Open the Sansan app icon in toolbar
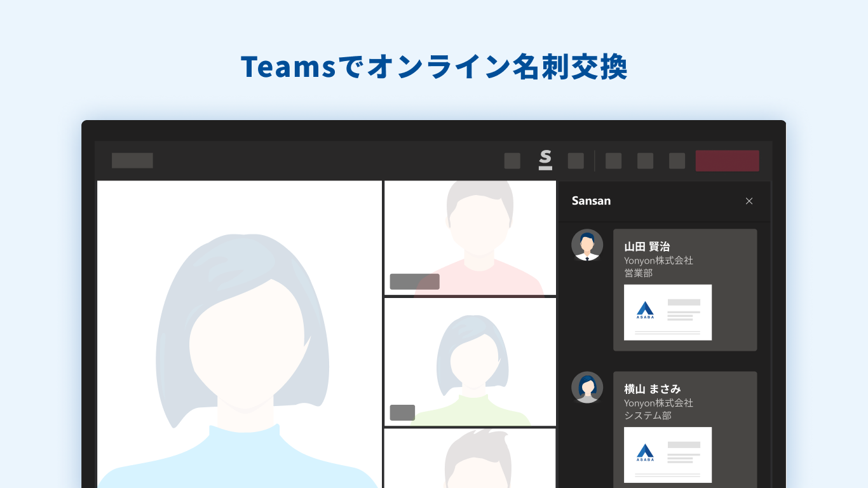Screen dimensions: 868x488 click(x=545, y=160)
